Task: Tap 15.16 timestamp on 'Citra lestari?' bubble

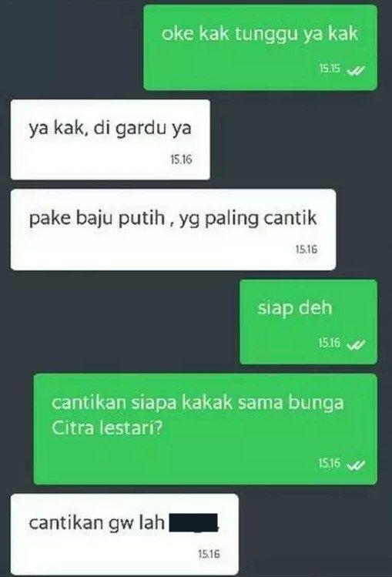Action: (330, 463)
